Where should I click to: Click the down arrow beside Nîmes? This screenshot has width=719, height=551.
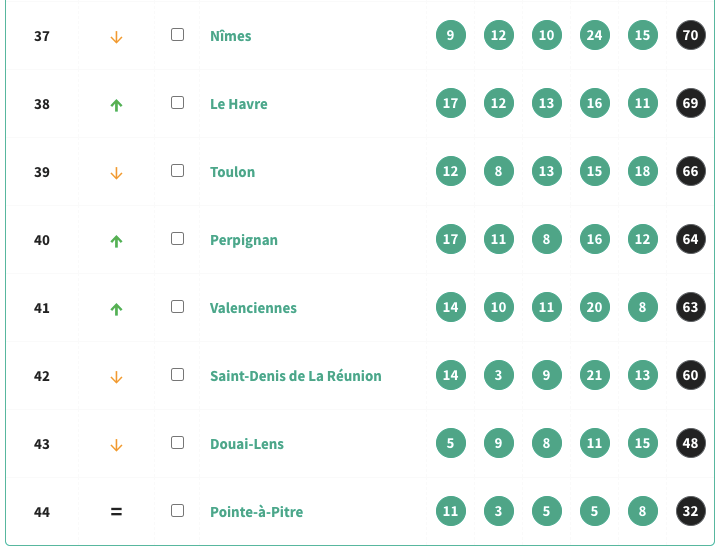point(116,37)
